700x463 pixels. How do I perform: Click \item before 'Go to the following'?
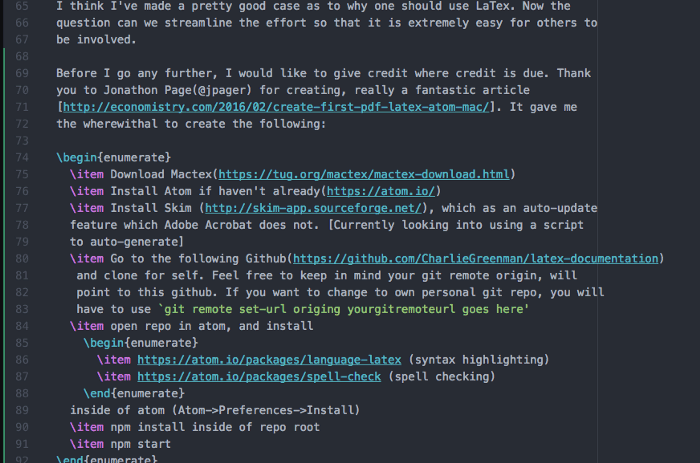click(x=87, y=259)
